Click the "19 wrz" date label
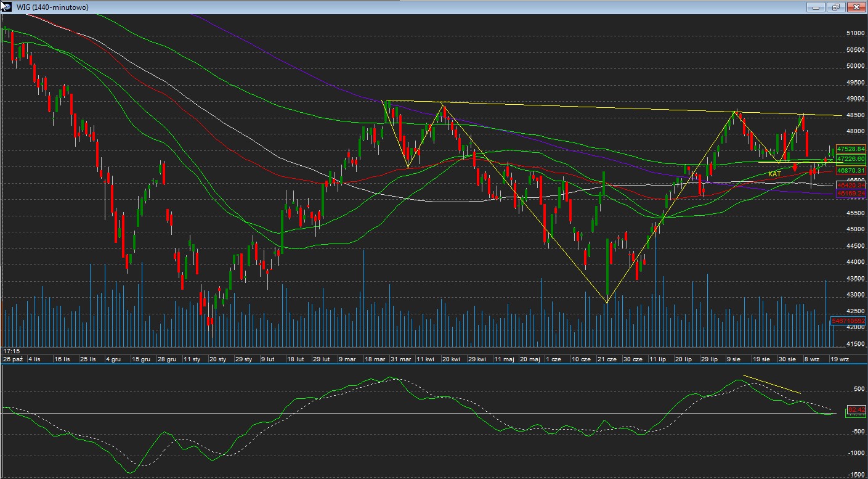Screen dimensions: 868x479 [839, 358]
